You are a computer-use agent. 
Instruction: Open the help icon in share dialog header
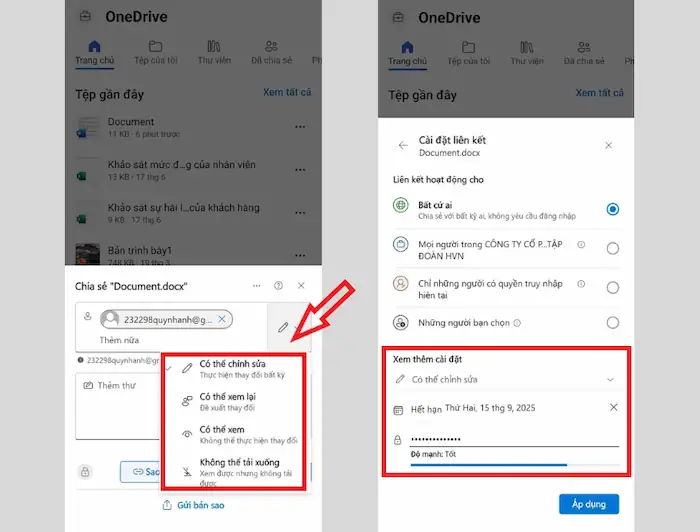click(x=279, y=286)
